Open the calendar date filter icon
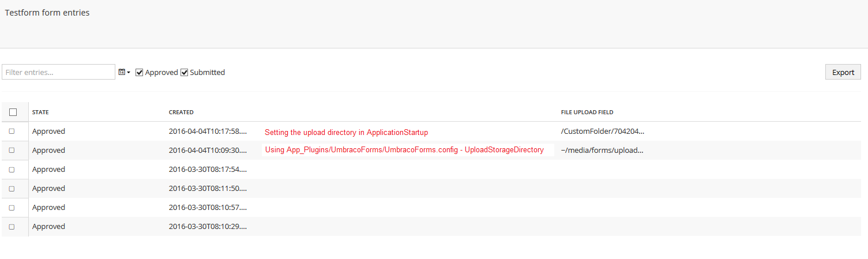 (x=122, y=72)
